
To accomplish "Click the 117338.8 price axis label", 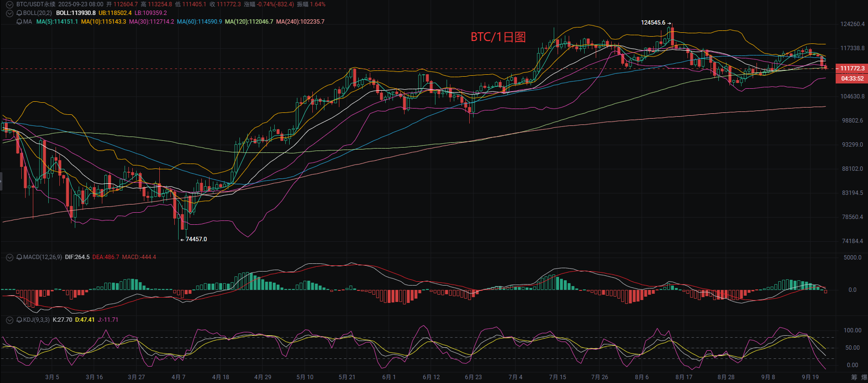I will [853, 48].
